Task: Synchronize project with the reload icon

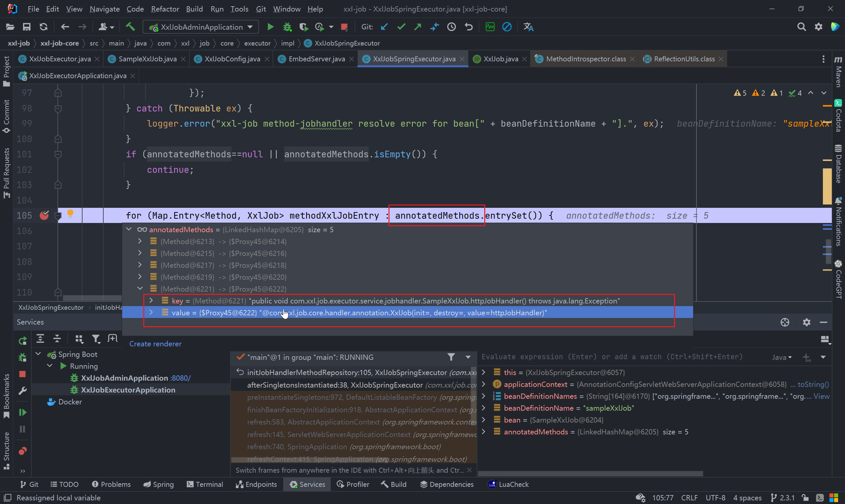Action: pos(43,27)
